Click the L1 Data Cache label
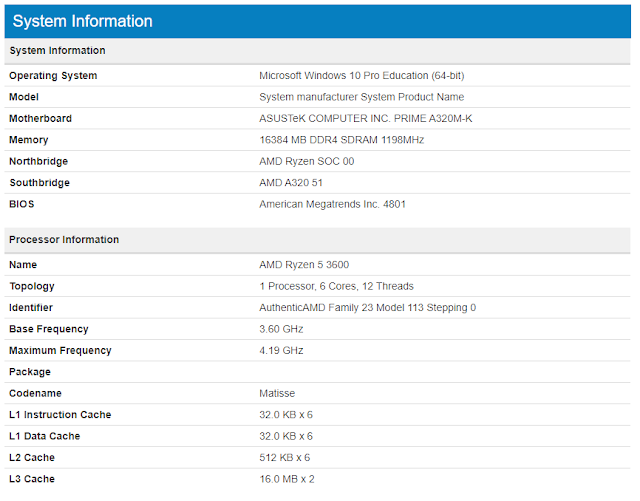 [44, 436]
